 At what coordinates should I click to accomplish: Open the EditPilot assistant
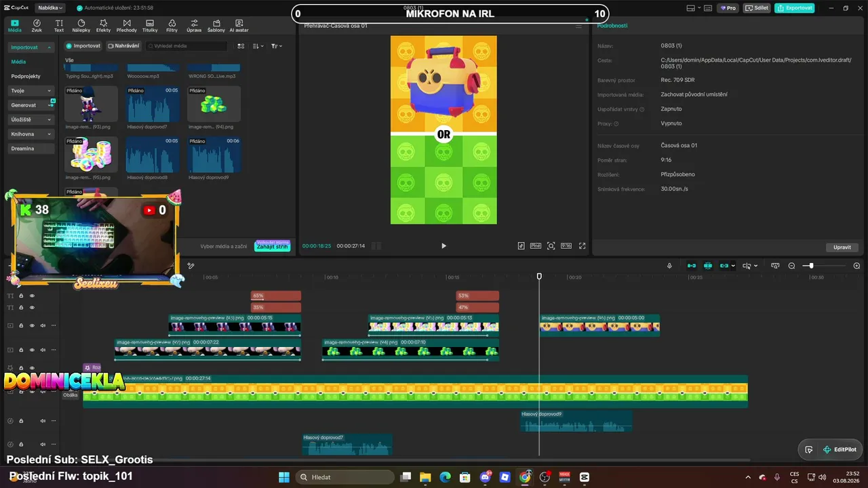click(x=839, y=449)
